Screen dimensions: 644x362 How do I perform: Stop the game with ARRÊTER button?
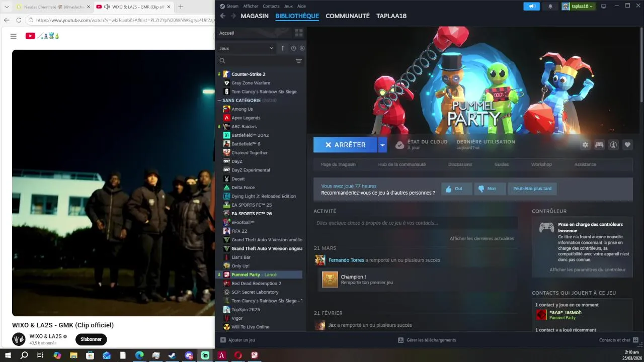point(346,145)
